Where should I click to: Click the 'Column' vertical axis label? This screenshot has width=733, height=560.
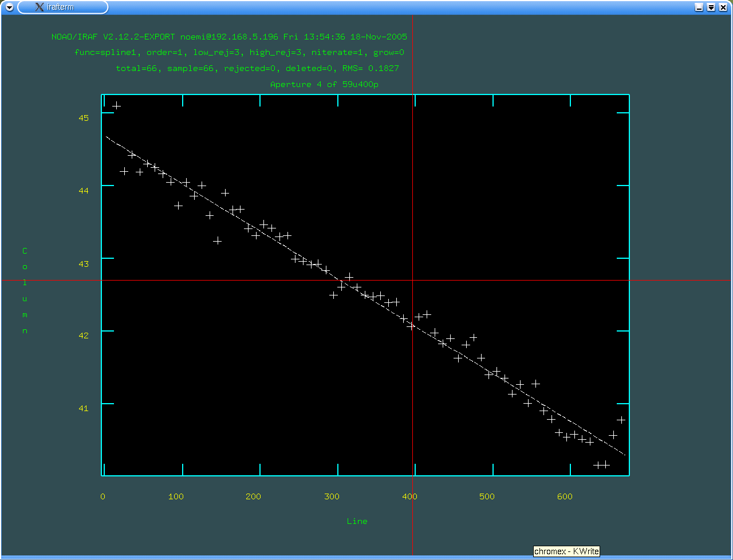[x=25, y=291]
